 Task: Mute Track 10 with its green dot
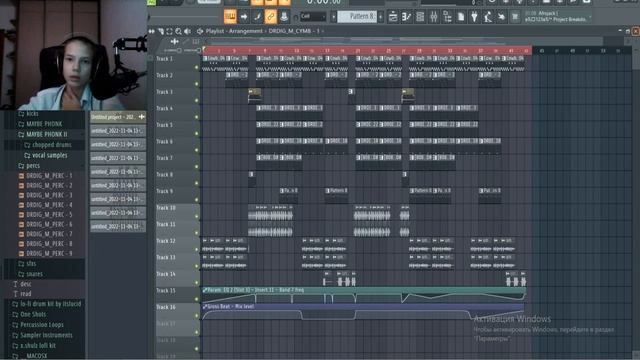(197, 217)
